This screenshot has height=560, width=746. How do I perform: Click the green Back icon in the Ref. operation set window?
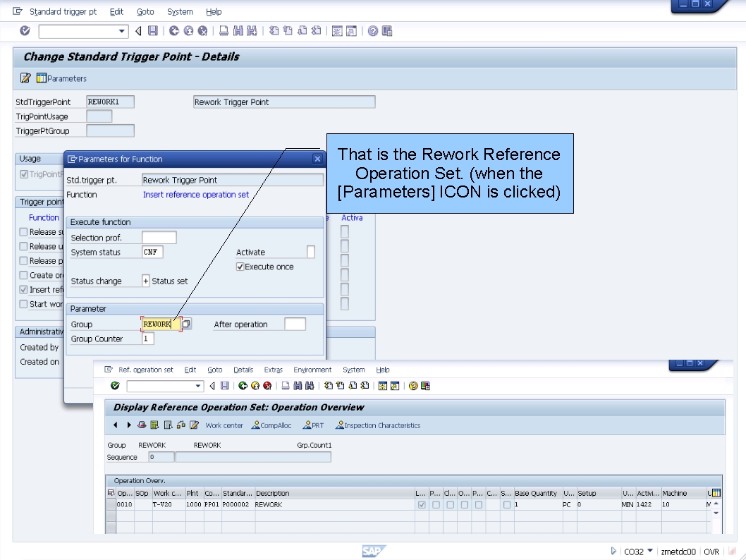[x=243, y=386]
